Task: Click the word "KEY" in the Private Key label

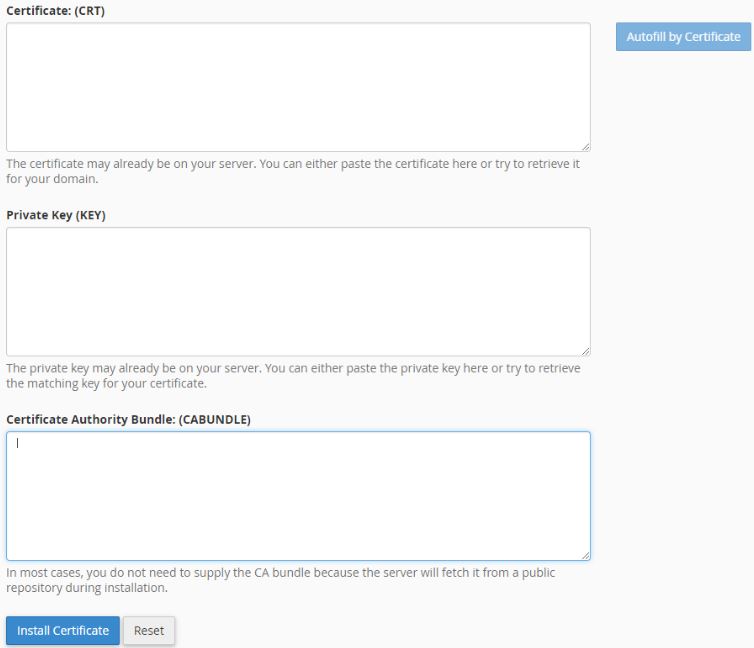Action: tap(90, 215)
